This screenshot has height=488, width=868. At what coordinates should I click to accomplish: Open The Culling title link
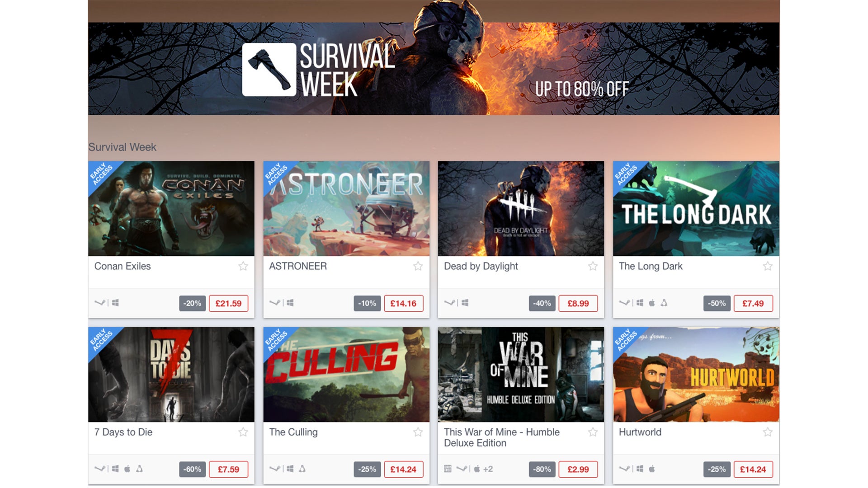[293, 432]
